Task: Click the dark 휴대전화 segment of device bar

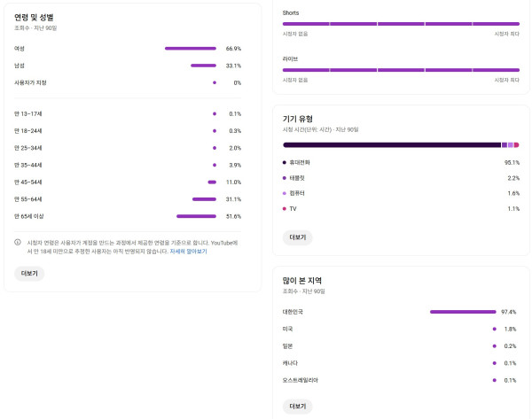Action: coord(391,144)
